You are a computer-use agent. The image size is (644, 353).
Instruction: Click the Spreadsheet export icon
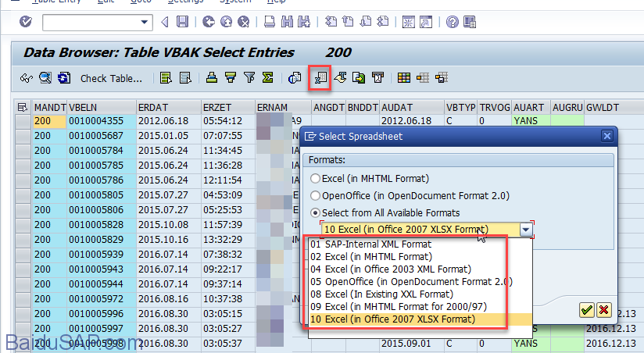[x=320, y=77]
